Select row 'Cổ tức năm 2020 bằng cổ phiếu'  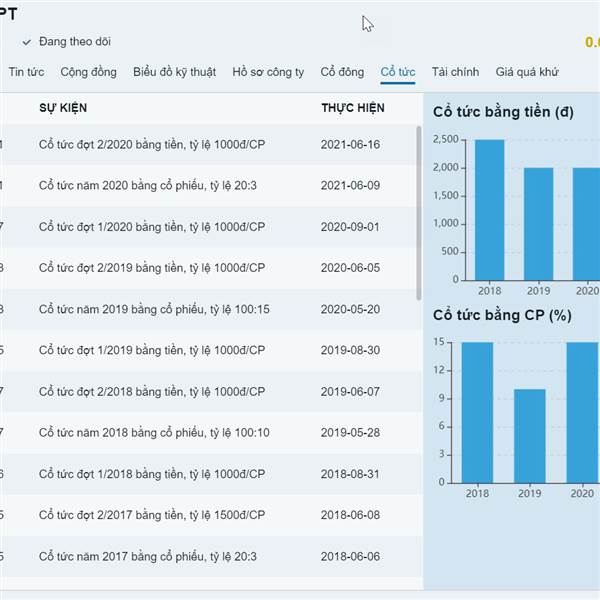coord(209,186)
